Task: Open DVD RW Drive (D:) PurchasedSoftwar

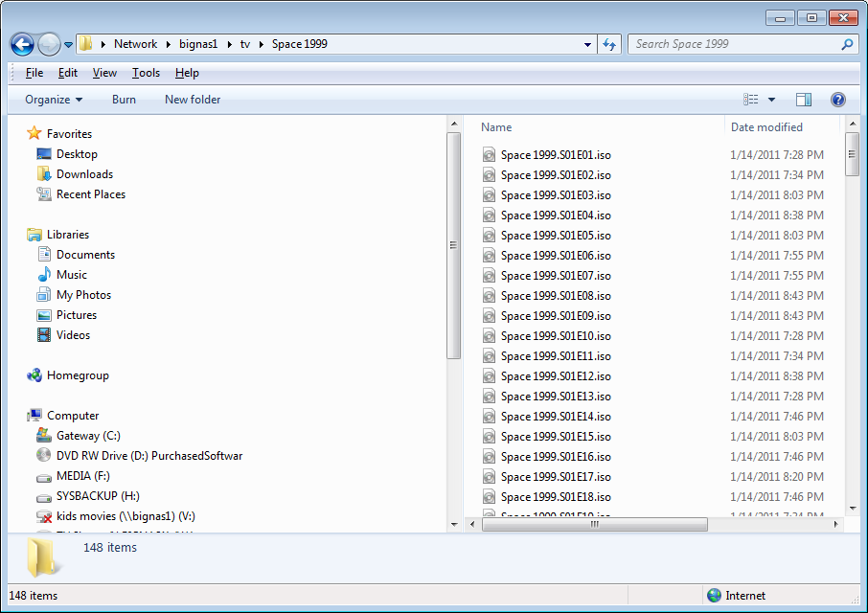Action: [149, 456]
